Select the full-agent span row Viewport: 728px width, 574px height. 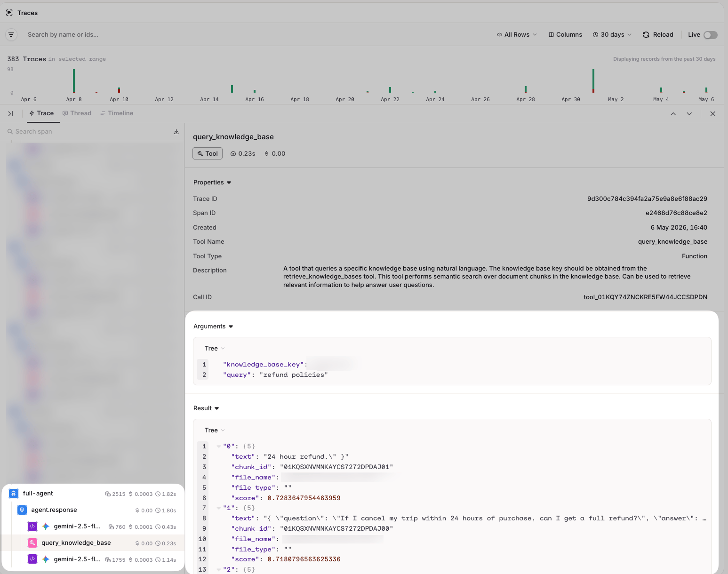coord(93,494)
